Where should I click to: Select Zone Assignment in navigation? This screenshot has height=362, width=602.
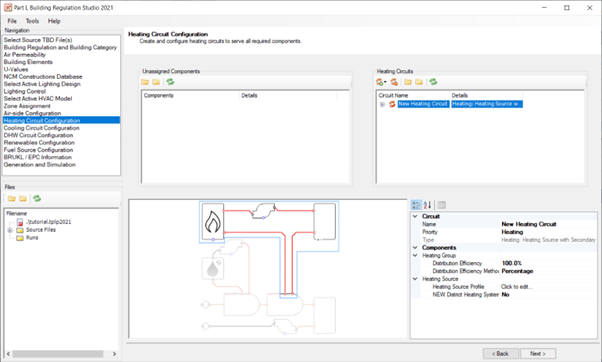[27, 106]
